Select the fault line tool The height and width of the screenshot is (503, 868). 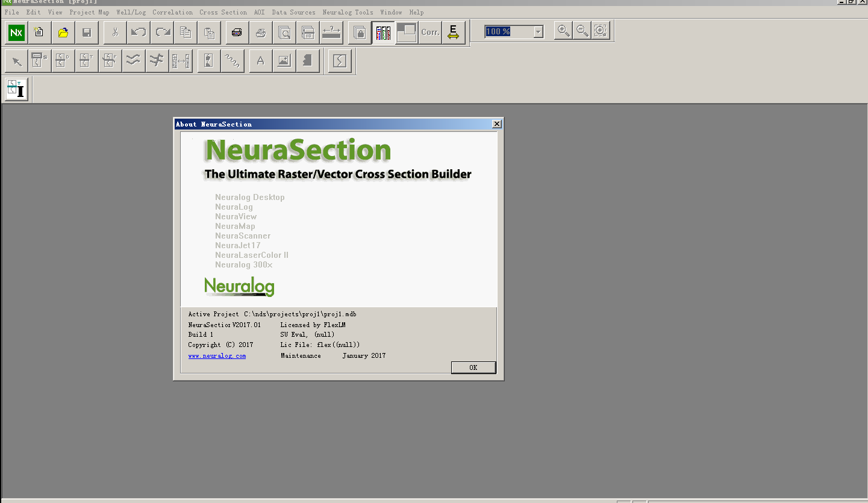click(x=157, y=61)
